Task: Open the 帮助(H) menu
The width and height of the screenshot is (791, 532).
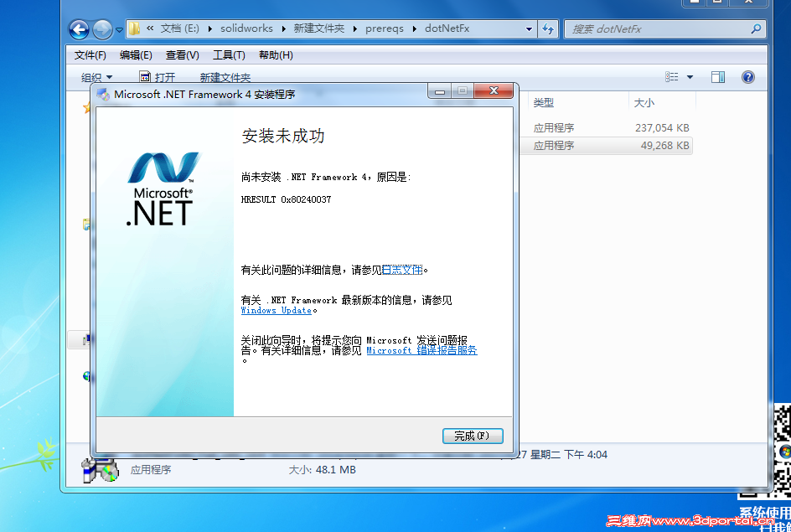Action: point(276,55)
